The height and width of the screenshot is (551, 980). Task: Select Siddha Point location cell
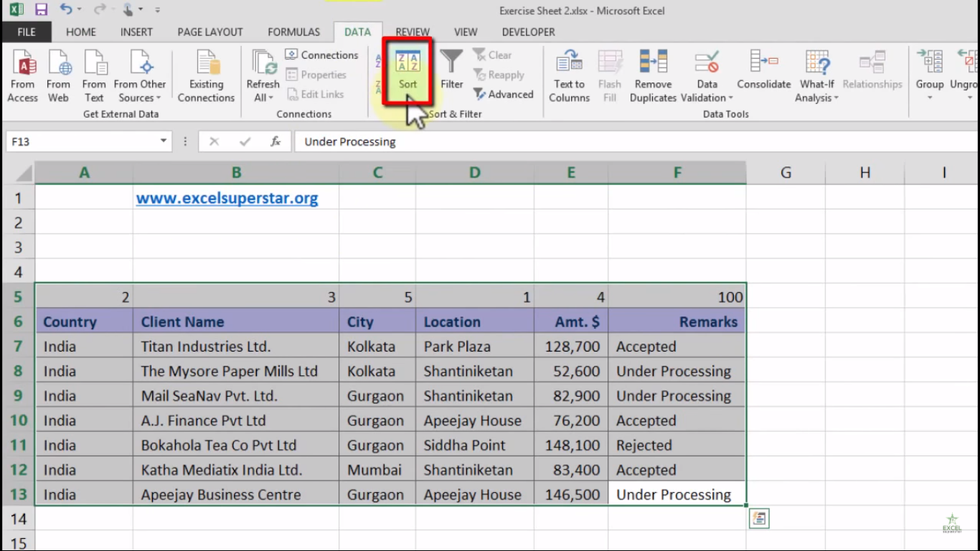475,446
